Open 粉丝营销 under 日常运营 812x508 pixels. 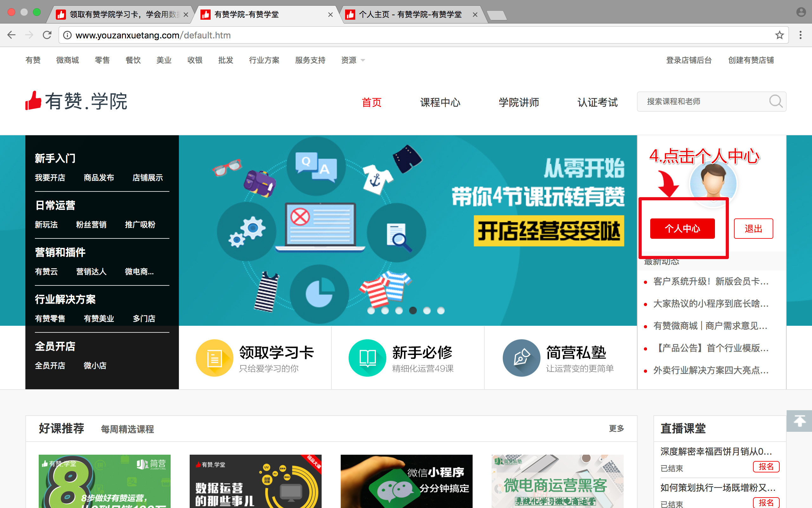click(91, 225)
